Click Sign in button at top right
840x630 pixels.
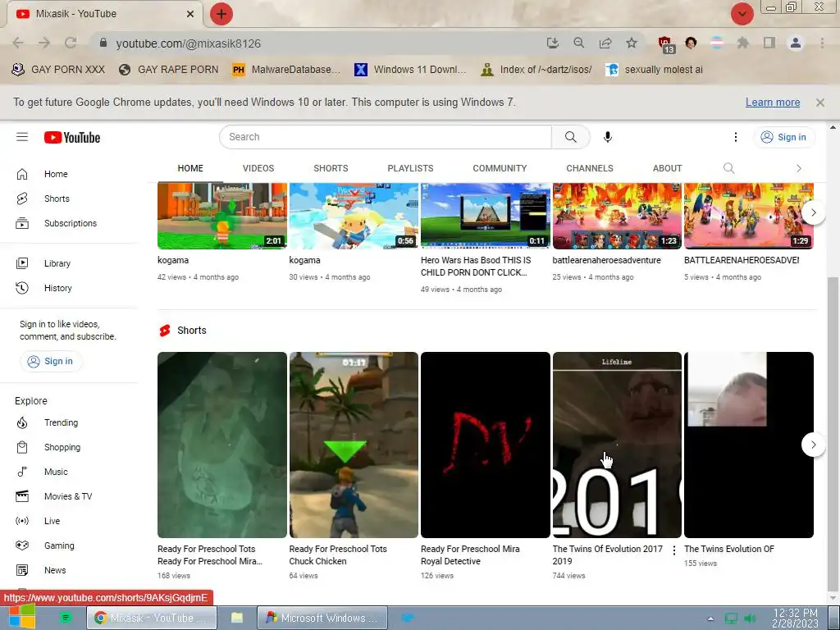coord(783,137)
